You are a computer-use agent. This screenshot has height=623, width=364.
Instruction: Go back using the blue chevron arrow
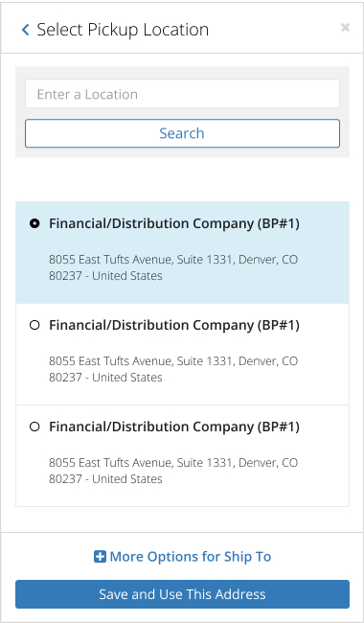(26, 30)
